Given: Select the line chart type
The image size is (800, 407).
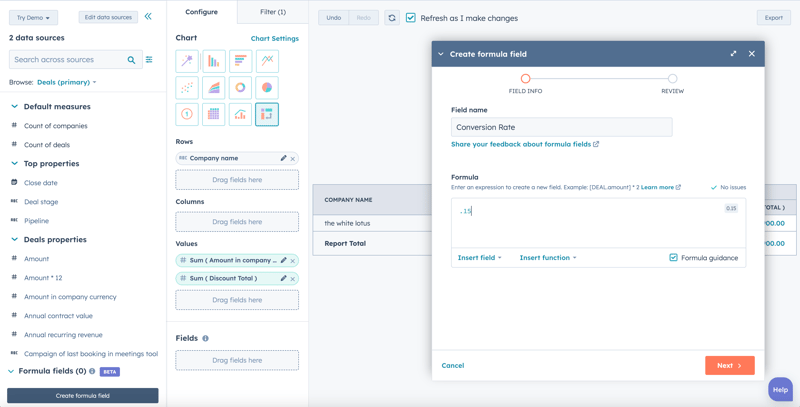Looking at the screenshot, I should (x=267, y=62).
